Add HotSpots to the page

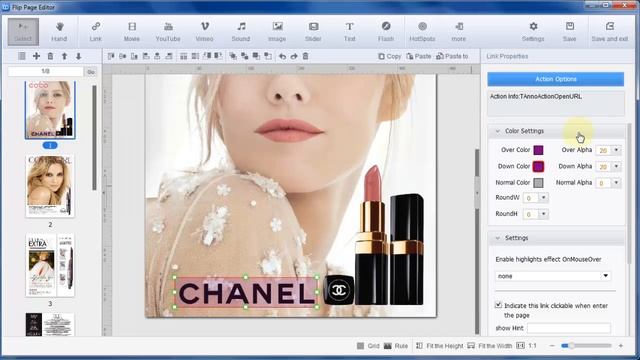(x=422, y=32)
